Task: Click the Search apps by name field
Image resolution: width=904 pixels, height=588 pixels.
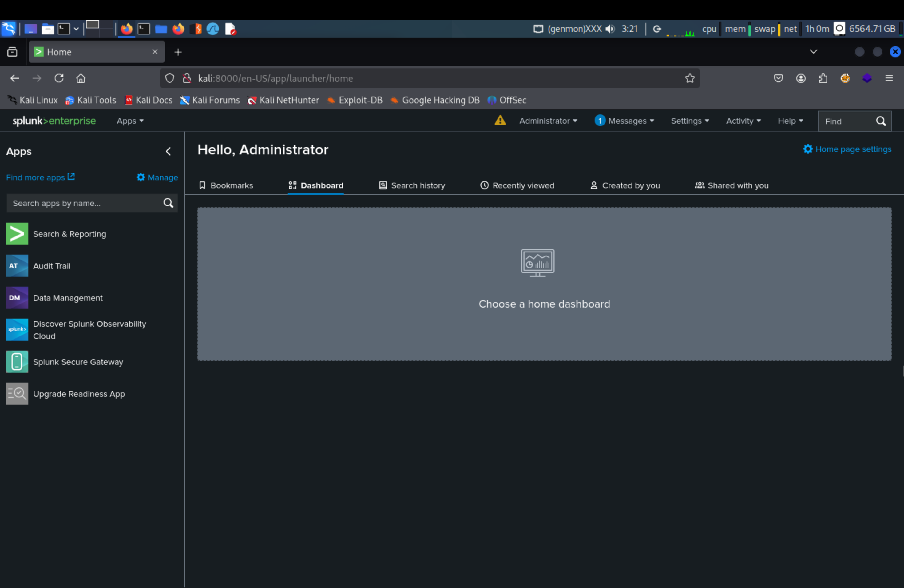Action: tap(84, 203)
